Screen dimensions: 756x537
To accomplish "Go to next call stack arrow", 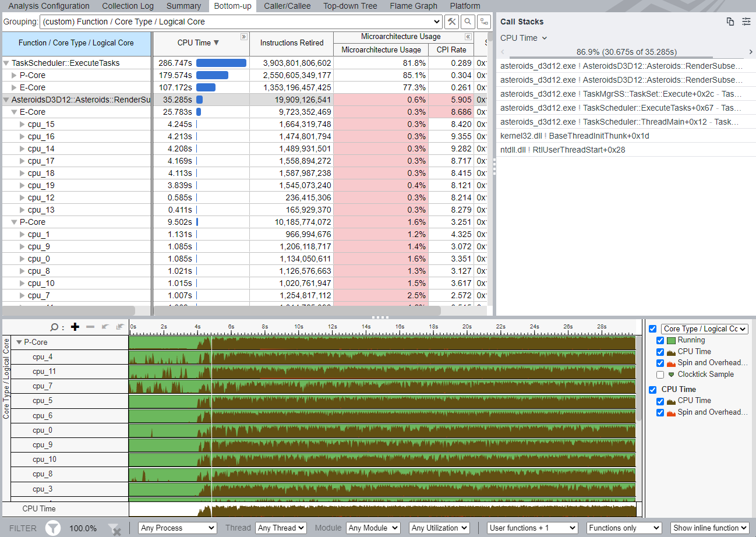I will 751,52.
